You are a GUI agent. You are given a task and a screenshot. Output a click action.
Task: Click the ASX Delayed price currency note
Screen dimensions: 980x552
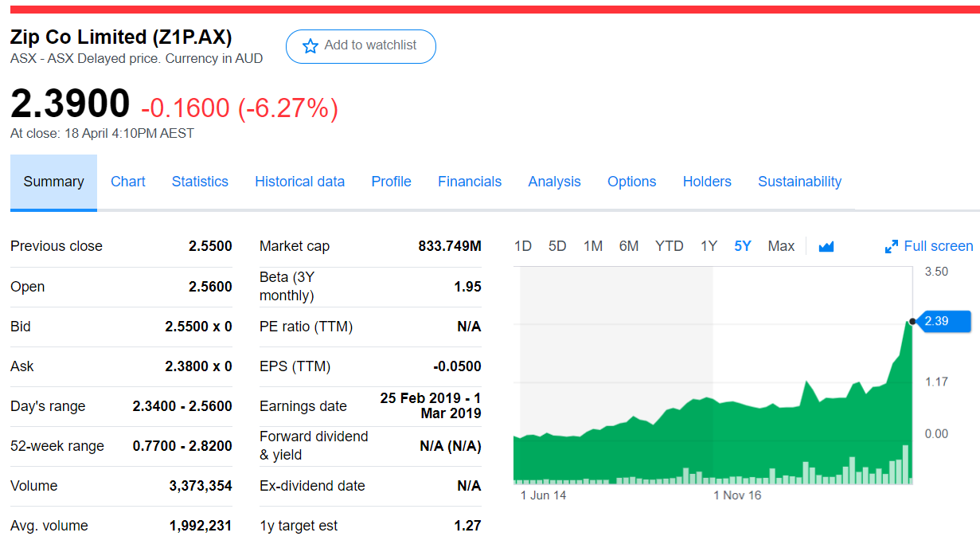pyautogui.click(x=136, y=58)
